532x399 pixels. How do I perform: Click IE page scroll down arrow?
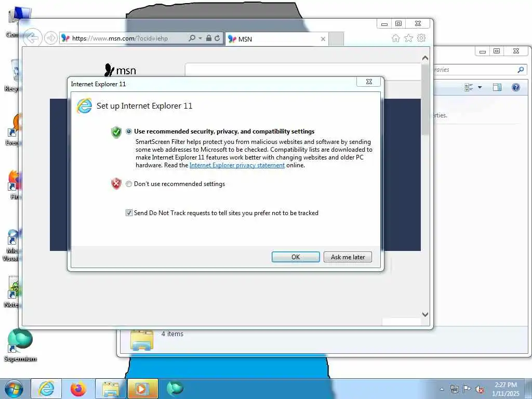(425, 314)
